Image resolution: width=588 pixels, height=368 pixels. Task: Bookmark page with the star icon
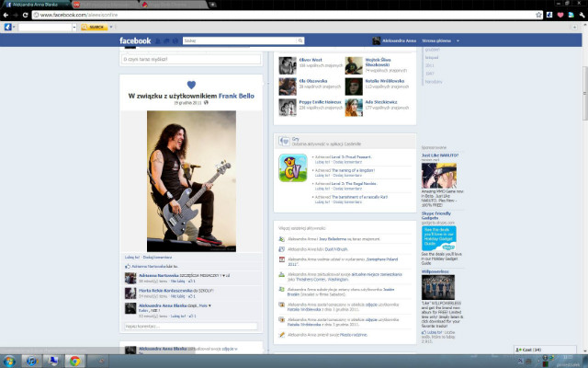(x=538, y=15)
